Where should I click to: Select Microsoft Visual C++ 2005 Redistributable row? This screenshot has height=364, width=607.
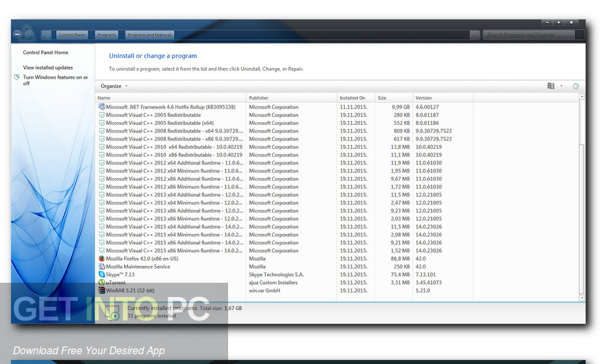pyautogui.click(x=284, y=115)
